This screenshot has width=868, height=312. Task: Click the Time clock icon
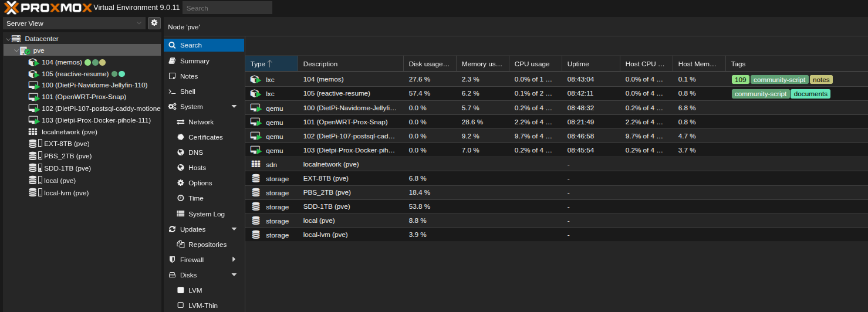[181, 198]
